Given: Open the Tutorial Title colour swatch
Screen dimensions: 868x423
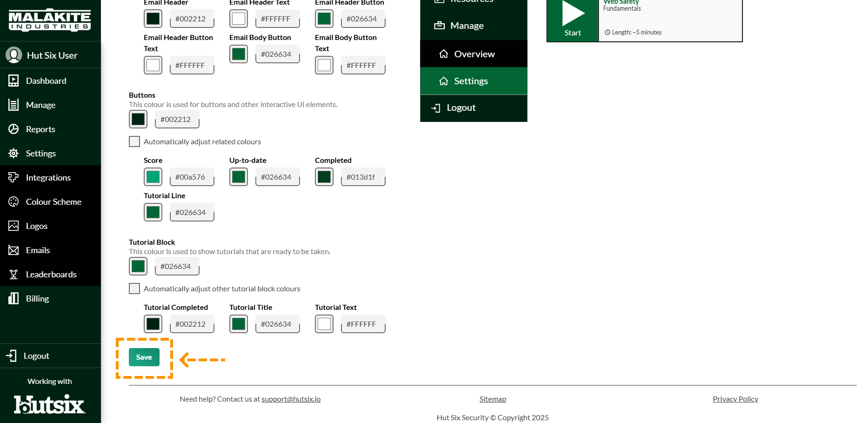Looking at the screenshot, I should click(239, 324).
